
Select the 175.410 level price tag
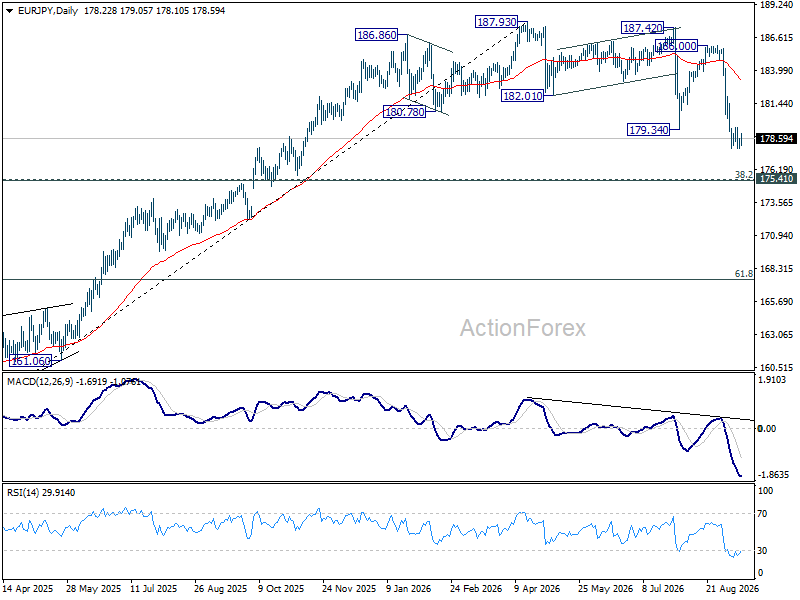[x=777, y=179]
